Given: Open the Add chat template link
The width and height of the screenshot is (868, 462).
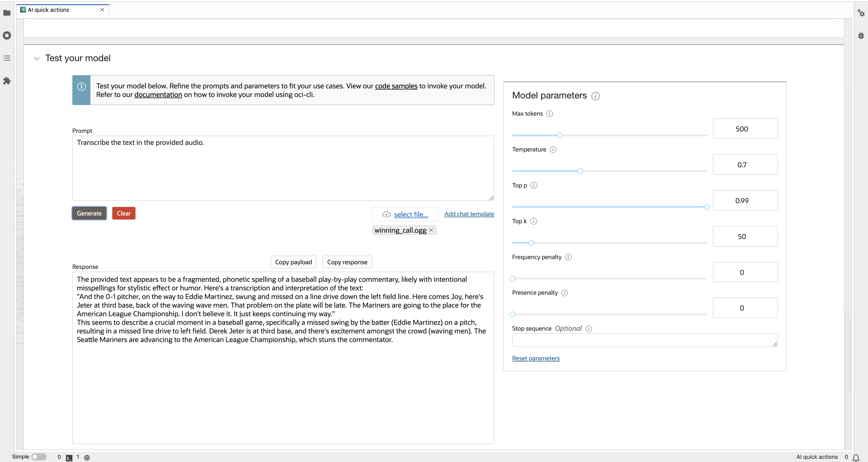Looking at the screenshot, I should point(469,214).
